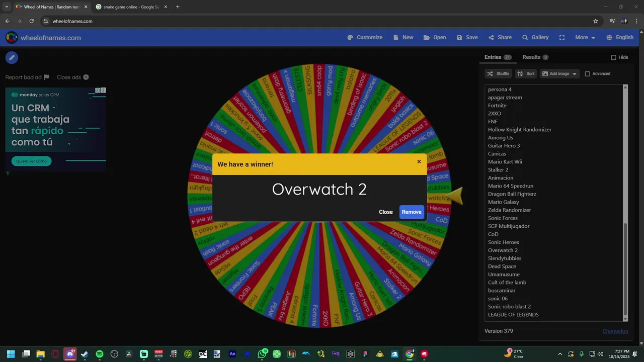The height and width of the screenshot is (362, 644).
Task: Close the Wheel of Names tab
Action: pyautogui.click(x=86, y=7)
